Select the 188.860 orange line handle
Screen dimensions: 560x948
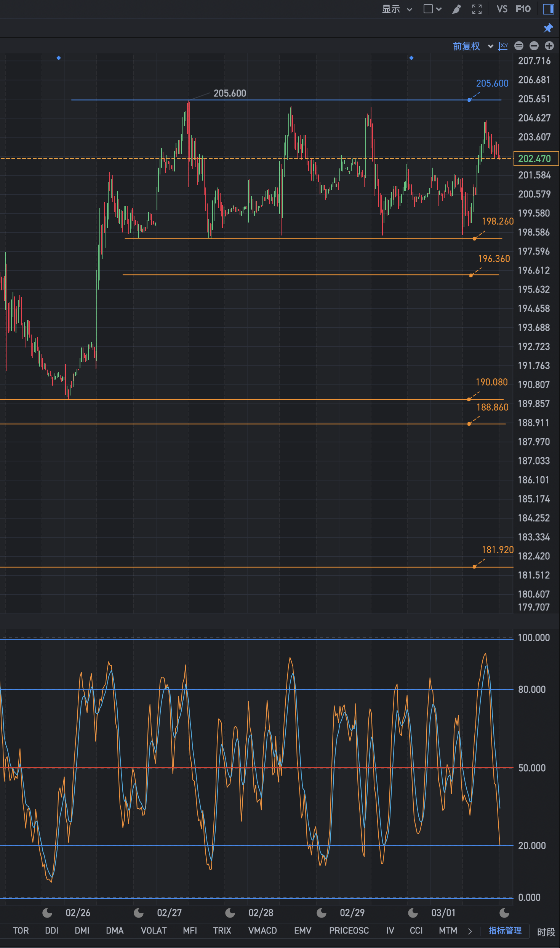tap(469, 424)
